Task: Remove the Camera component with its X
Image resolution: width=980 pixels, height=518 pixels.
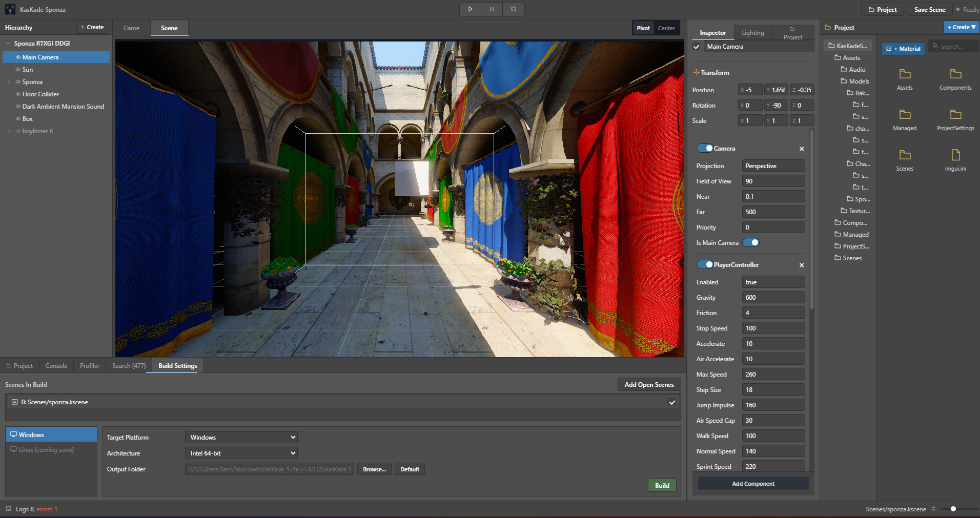Action: [802, 149]
